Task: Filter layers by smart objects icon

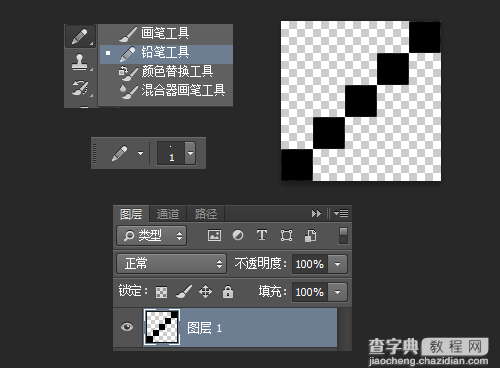Action: pos(311,236)
